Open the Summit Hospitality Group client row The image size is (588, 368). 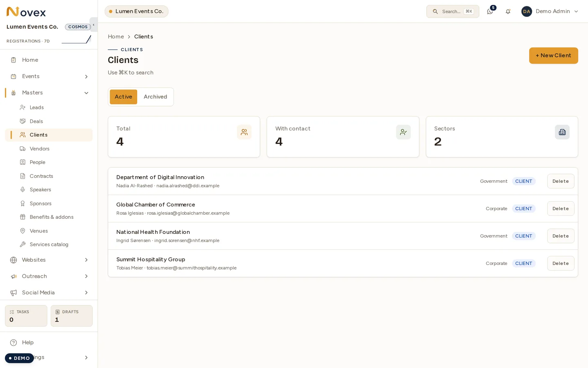click(x=343, y=263)
